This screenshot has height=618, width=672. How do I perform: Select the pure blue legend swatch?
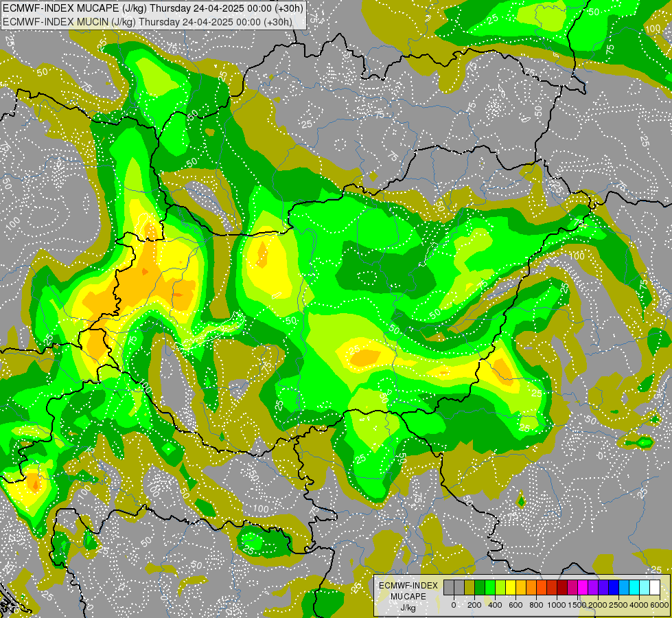click(613, 588)
